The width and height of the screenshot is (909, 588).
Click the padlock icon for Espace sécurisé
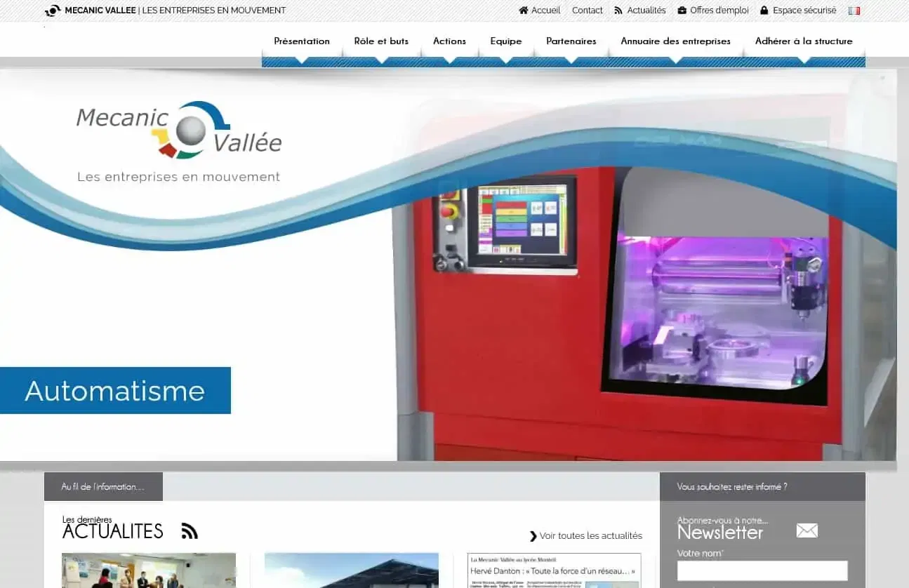[764, 11]
